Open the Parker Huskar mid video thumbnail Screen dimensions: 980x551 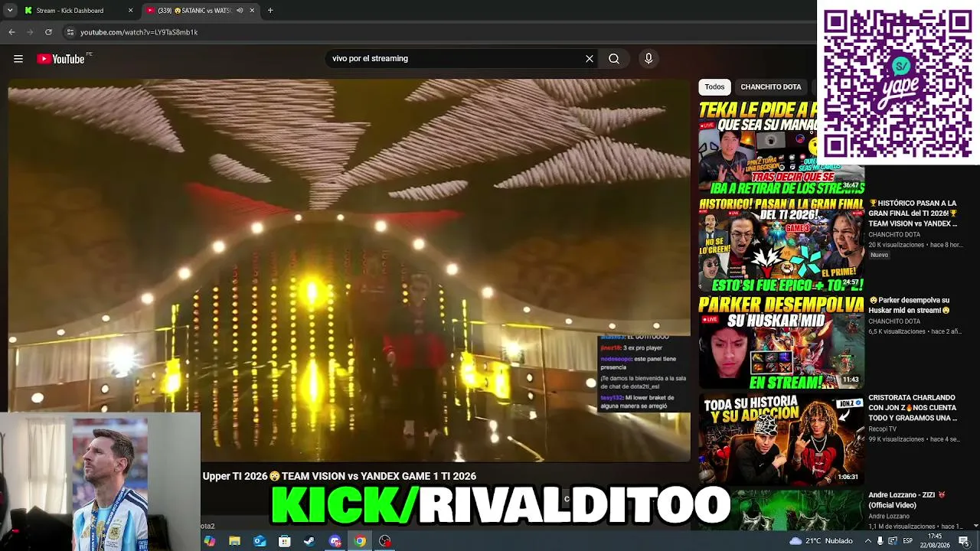point(781,342)
